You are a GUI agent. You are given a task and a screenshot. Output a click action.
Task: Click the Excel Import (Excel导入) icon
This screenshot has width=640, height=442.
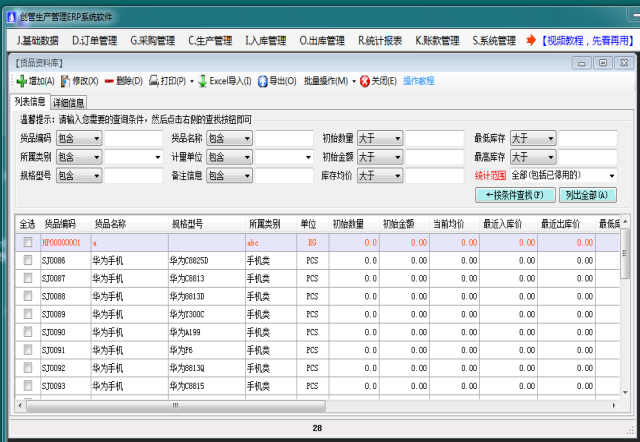tap(203, 81)
